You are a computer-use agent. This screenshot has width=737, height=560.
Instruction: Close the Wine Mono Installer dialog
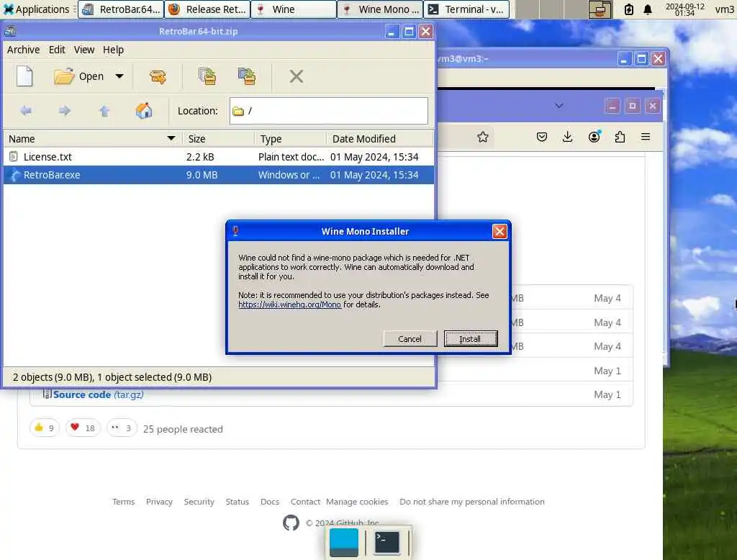tap(499, 231)
